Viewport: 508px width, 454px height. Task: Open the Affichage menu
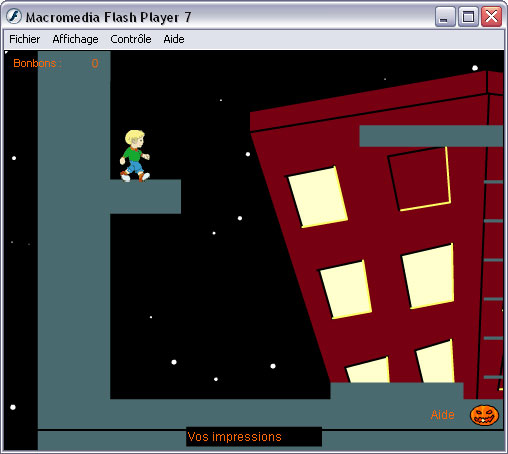[75, 39]
